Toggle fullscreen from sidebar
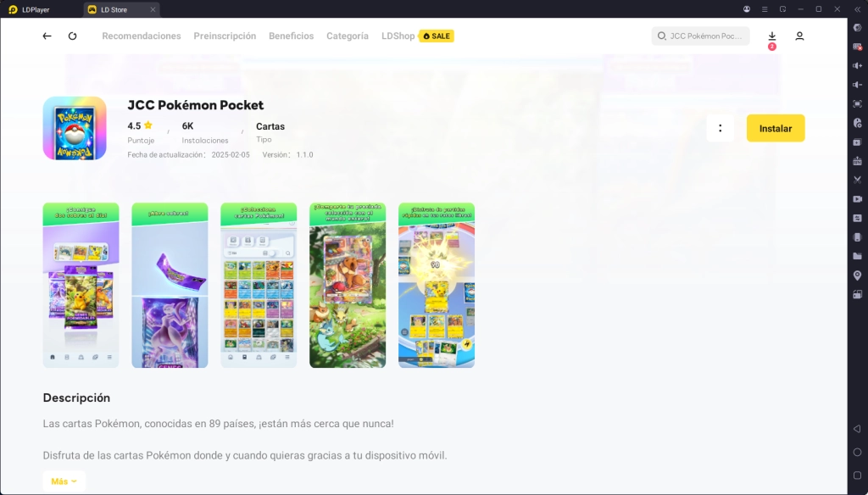This screenshot has height=495, width=868. click(858, 104)
